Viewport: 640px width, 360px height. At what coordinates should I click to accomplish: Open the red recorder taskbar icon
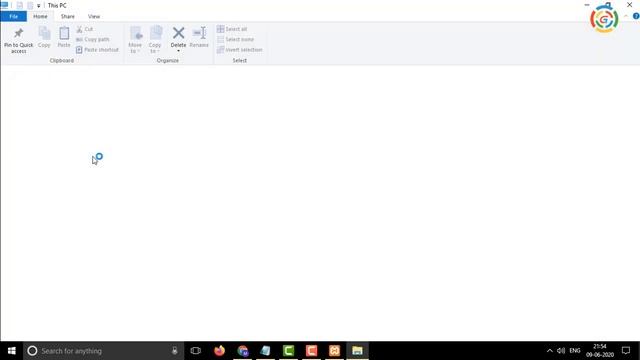[311, 351]
